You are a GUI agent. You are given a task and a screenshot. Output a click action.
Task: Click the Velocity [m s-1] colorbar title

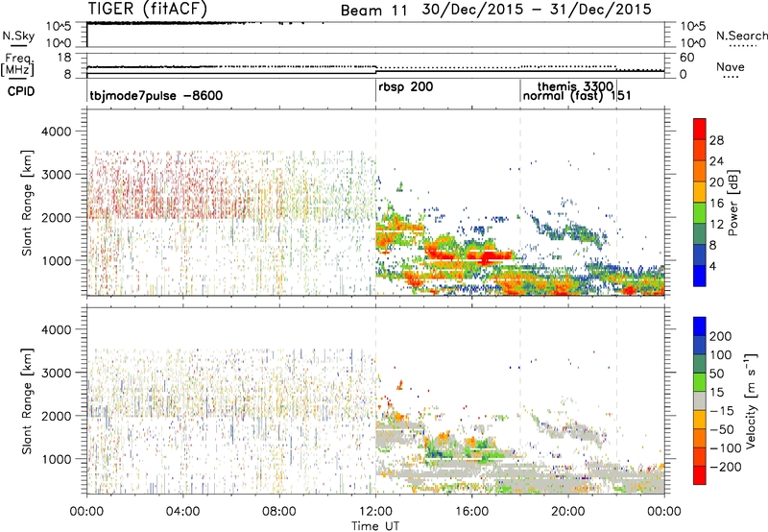pos(750,400)
